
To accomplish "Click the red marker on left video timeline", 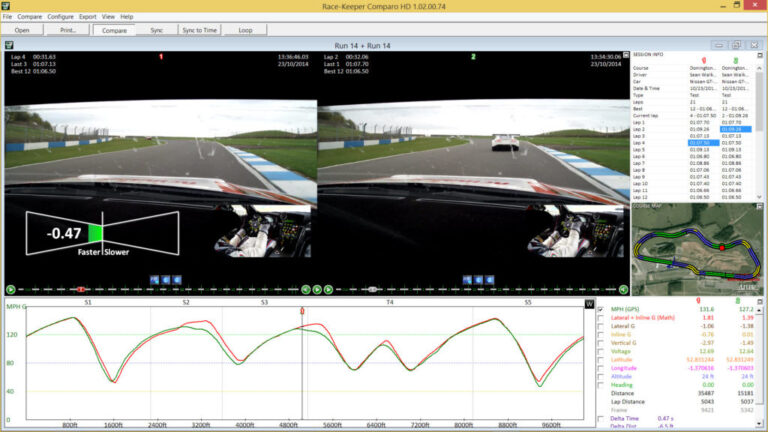I will 80,289.
